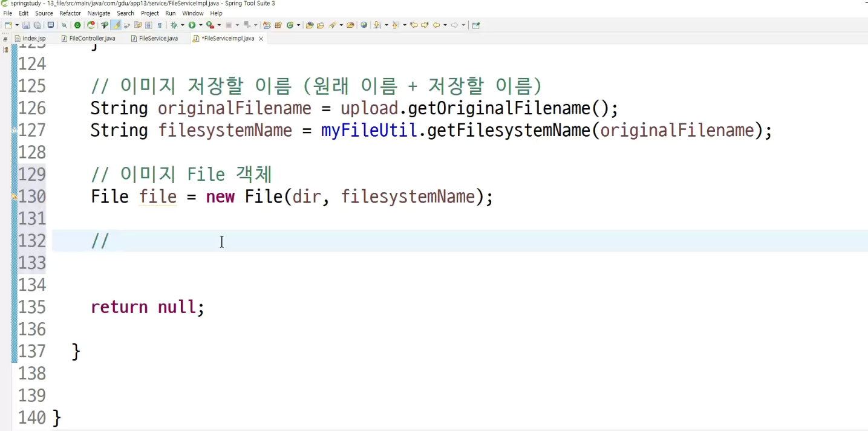Toggle the Pin Editor icon
The height and width of the screenshot is (431, 868).
(x=476, y=25)
